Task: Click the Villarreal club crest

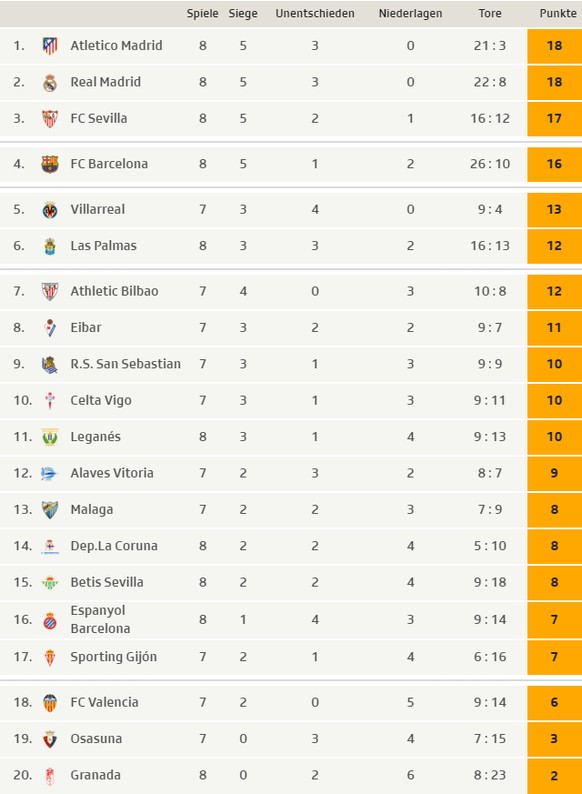Action: click(x=50, y=210)
